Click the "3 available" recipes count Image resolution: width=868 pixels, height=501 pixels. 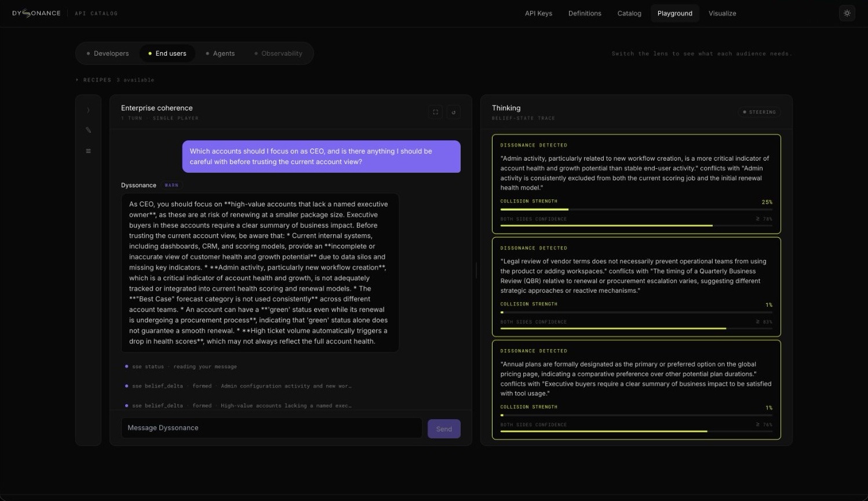point(136,80)
